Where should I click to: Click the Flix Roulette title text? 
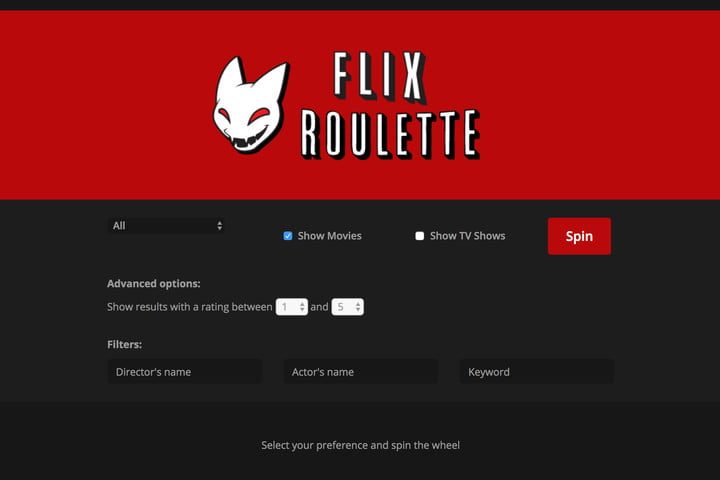pyautogui.click(x=391, y=106)
